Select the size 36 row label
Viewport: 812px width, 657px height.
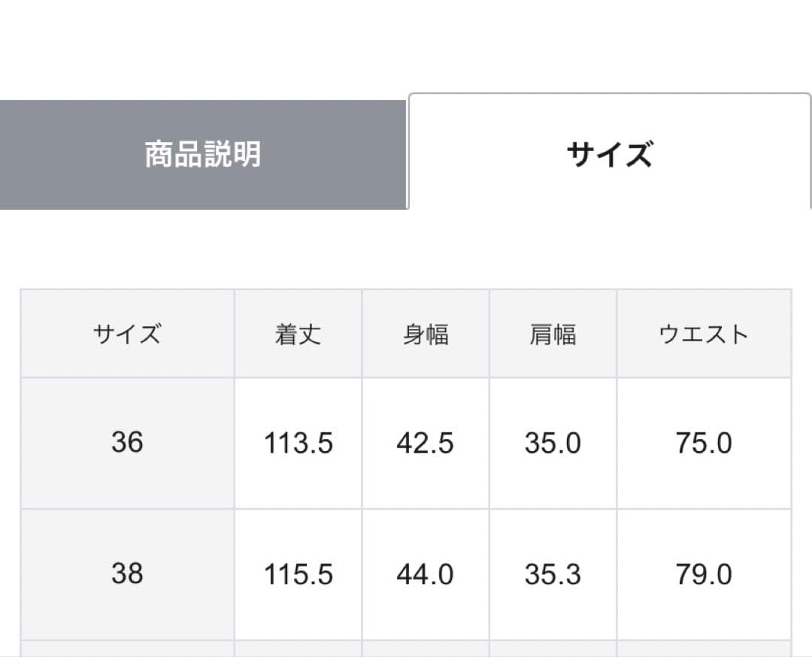(127, 443)
